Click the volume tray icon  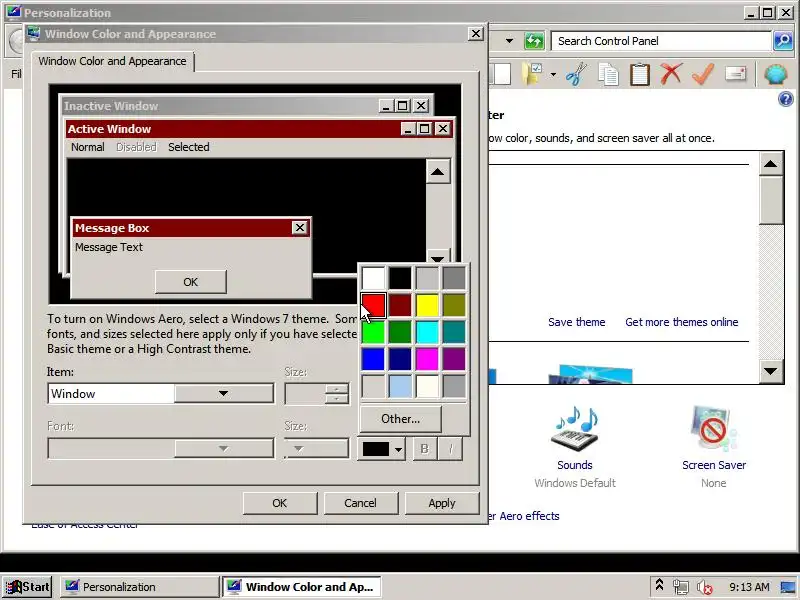click(705, 587)
